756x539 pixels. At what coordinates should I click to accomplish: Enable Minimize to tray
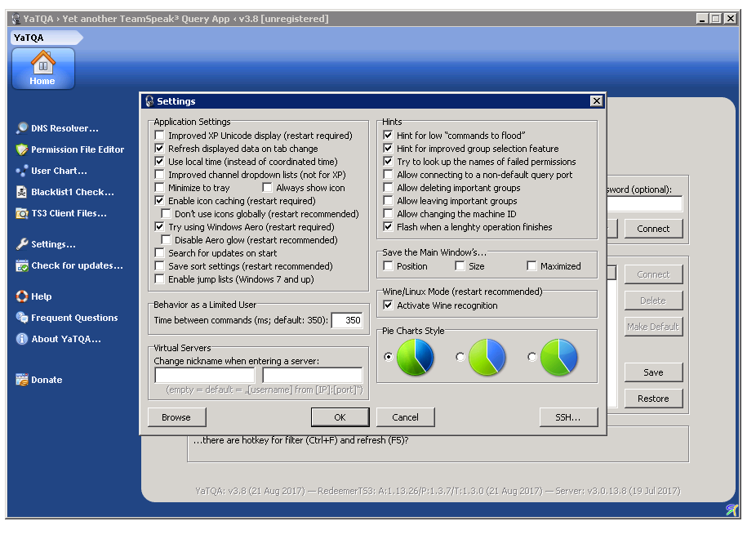(159, 188)
